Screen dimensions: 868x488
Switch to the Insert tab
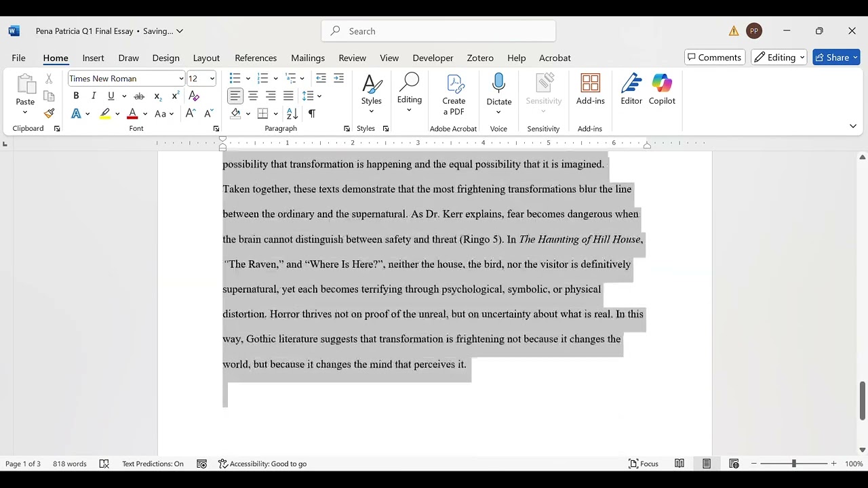(x=93, y=58)
